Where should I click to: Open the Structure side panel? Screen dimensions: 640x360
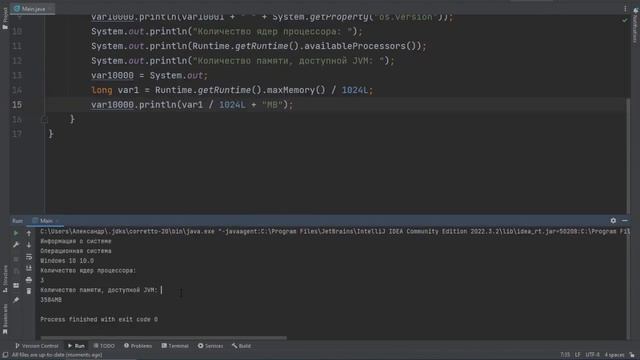coord(5,279)
